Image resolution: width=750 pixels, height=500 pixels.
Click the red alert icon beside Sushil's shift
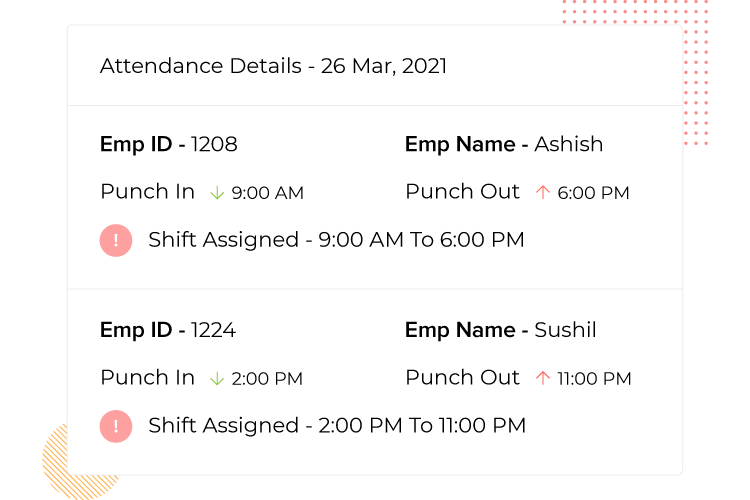(116, 426)
